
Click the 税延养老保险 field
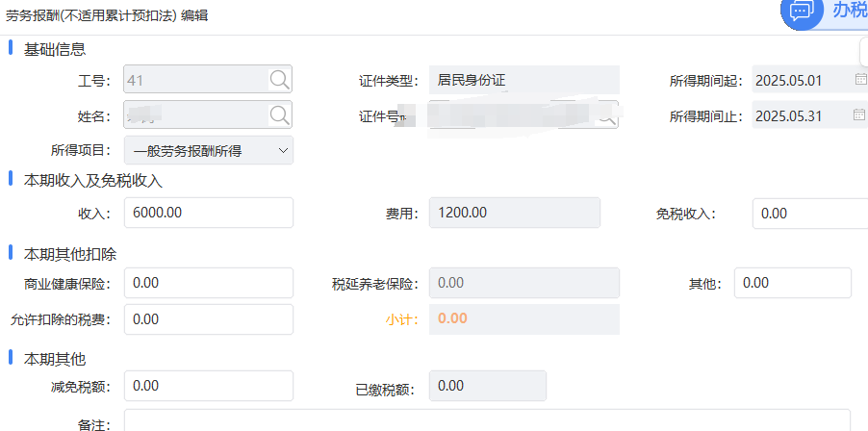click(523, 283)
